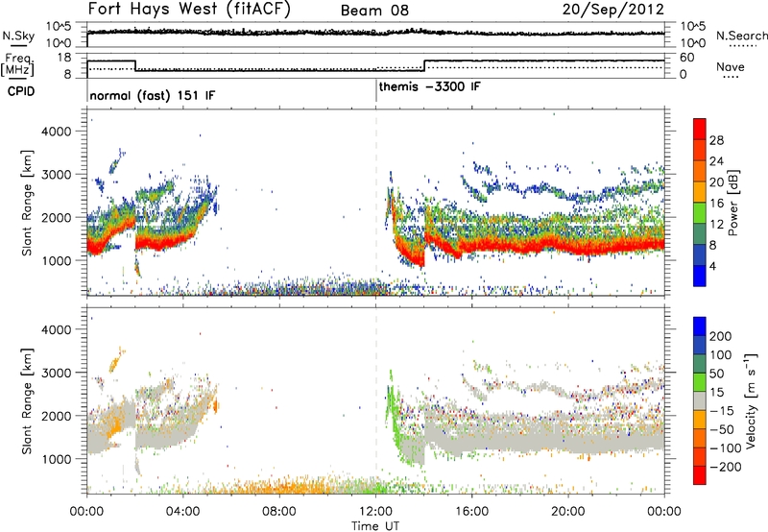Click the 'Fort Hays West (fitACF)' title
The image size is (768, 532).
189,10
